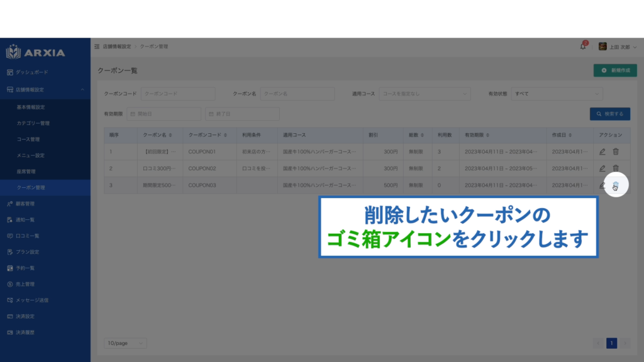Click the trash icon for COUPON03 row

coord(616,185)
